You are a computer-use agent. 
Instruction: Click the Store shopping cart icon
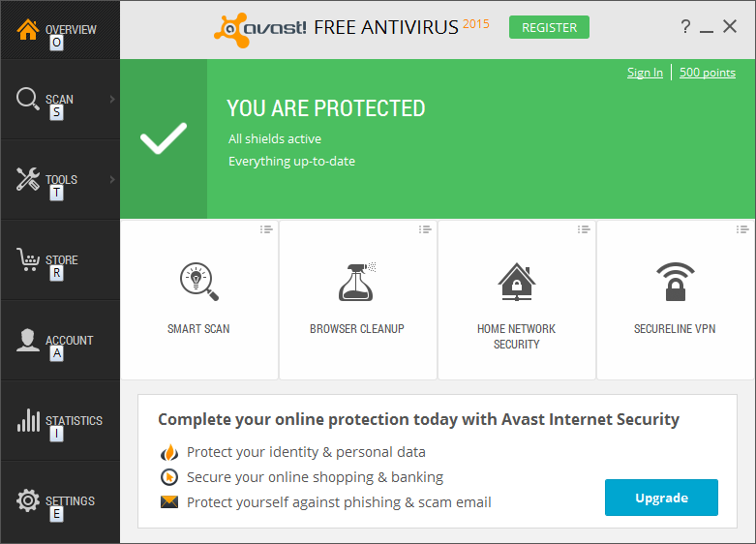tap(28, 259)
